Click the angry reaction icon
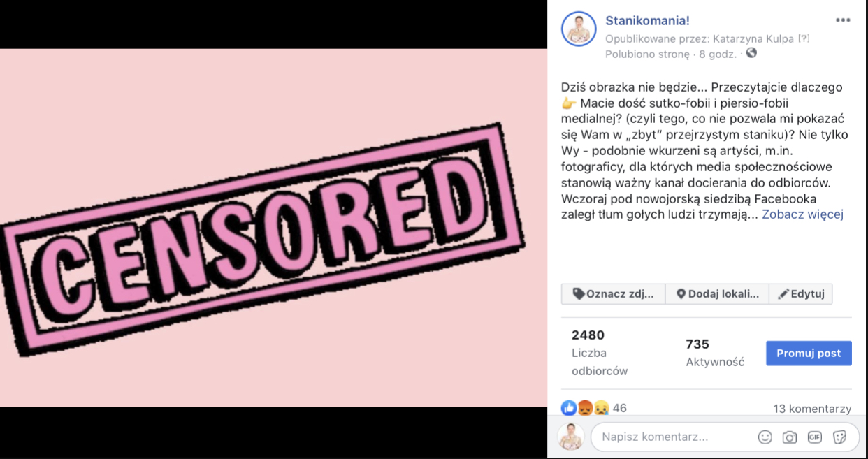 tap(585, 408)
